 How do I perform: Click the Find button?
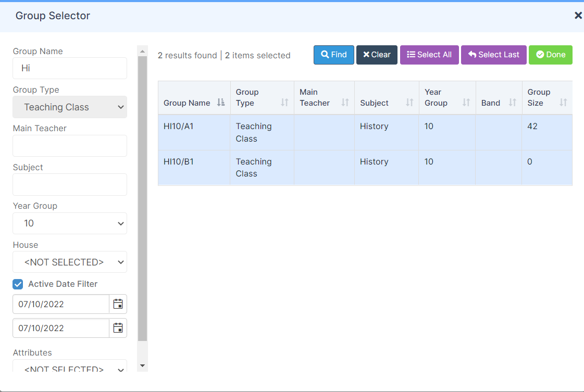tap(333, 55)
